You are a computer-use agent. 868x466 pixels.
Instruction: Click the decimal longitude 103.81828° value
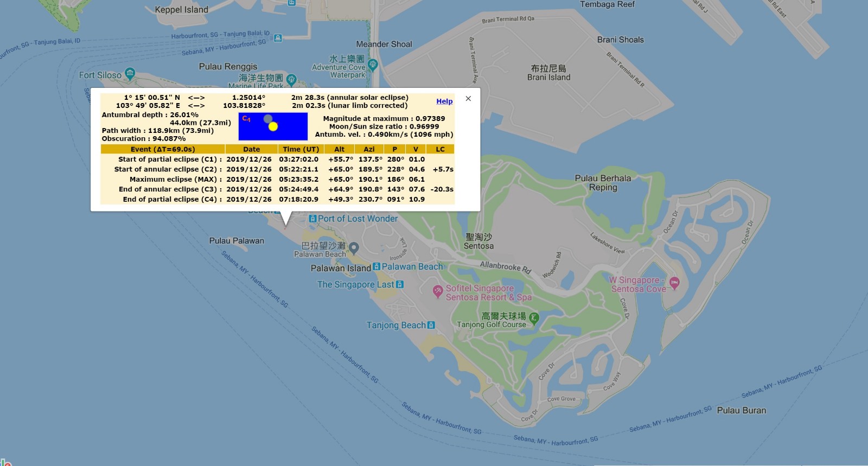[244, 106]
